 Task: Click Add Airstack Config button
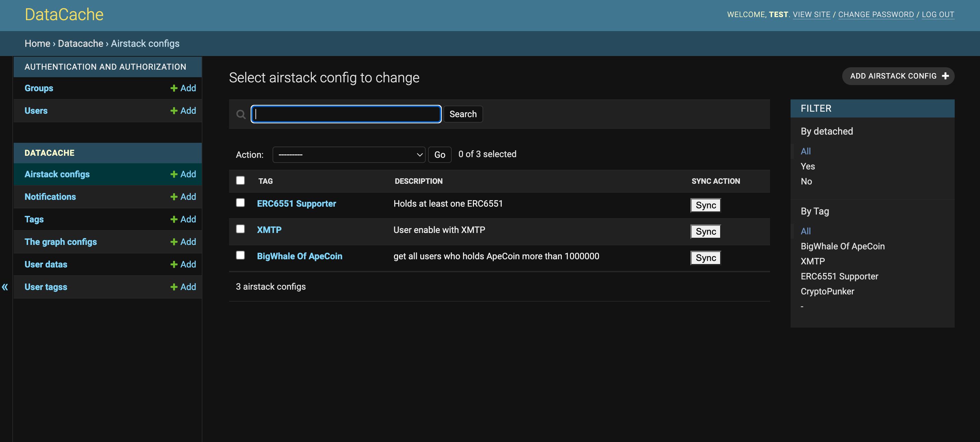click(x=898, y=76)
